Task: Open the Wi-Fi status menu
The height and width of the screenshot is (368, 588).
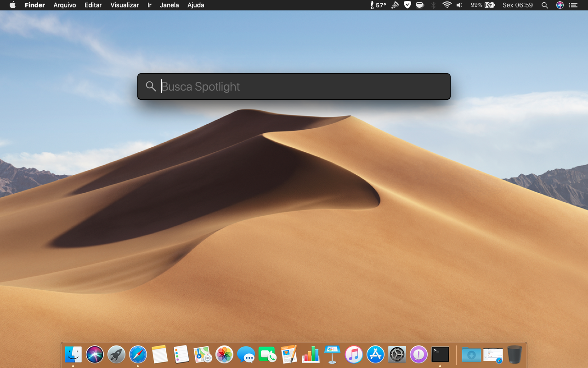Action: (x=447, y=5)
